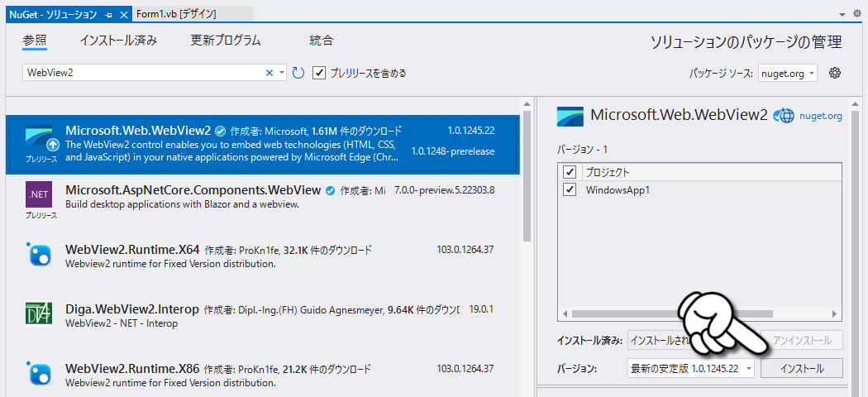Screen dimensions: 868x397
Task: Click the .NET purple package icon
Action: pyautogui.click(x=39, y=194)
